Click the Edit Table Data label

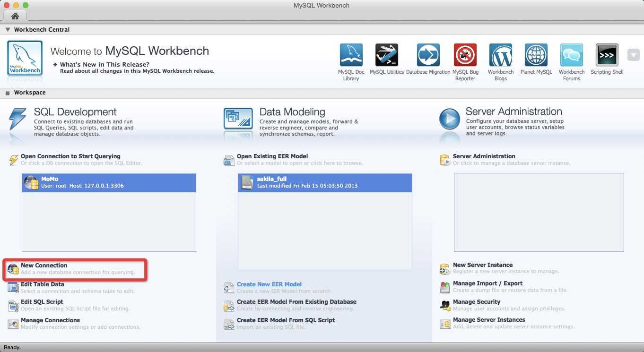43,284
